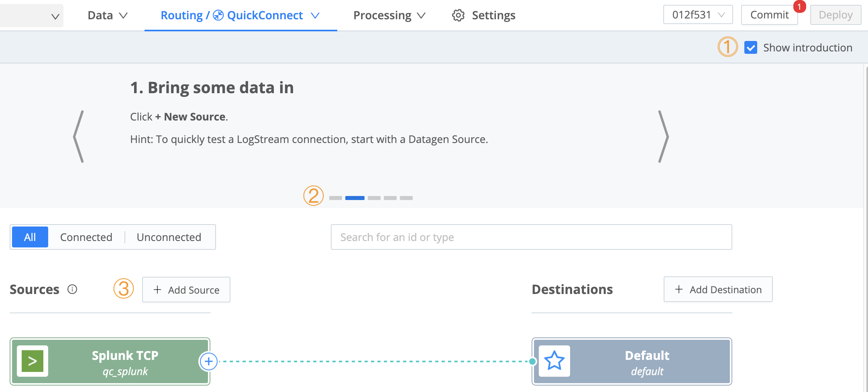Open the Splunk TCP qc_splunk source tile

pyautogui.click(x=110, y=361)
